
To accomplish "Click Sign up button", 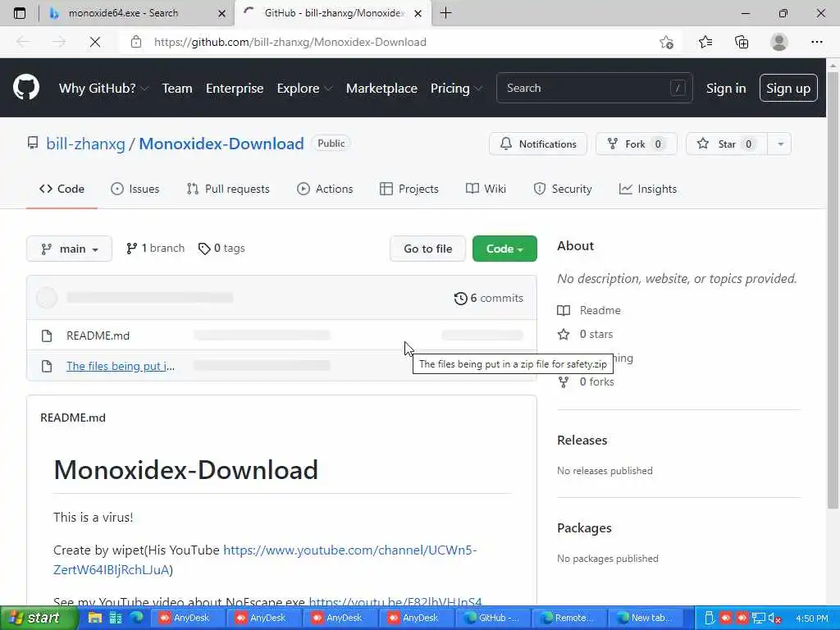I will click(788, 88).
